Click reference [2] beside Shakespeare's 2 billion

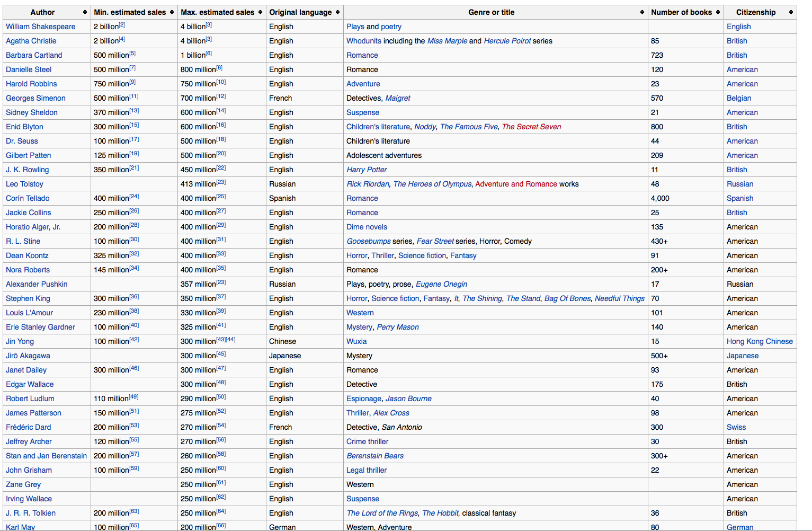coord(122,25)
